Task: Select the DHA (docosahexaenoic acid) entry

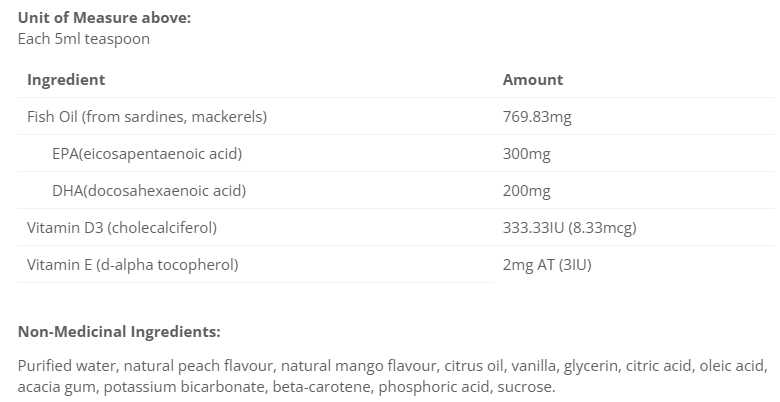Action: pyautogui.click(x=149, y=191)
